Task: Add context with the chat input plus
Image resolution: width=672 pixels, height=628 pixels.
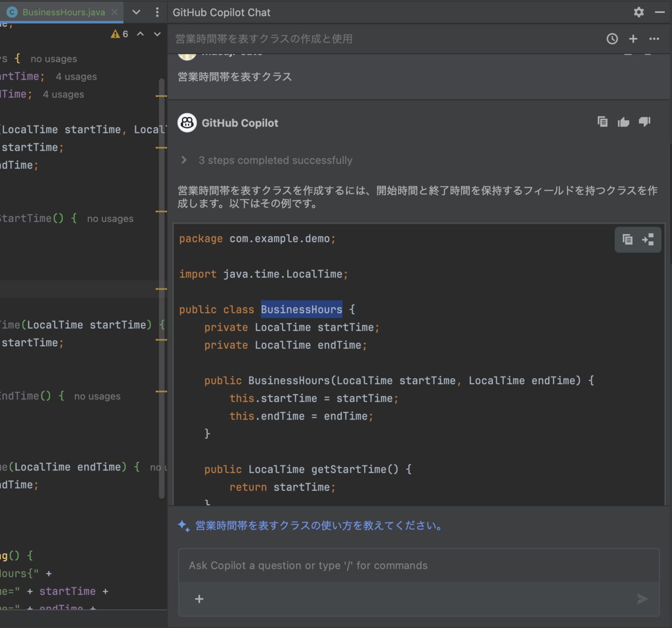Action: pyautogui.click(x=199, y=599)
